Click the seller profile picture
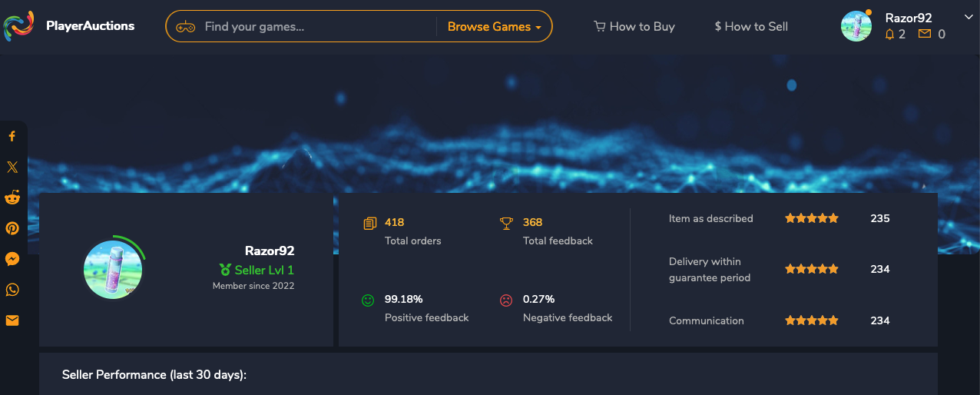This screenshot has height=395, width=980. [113, 270]
